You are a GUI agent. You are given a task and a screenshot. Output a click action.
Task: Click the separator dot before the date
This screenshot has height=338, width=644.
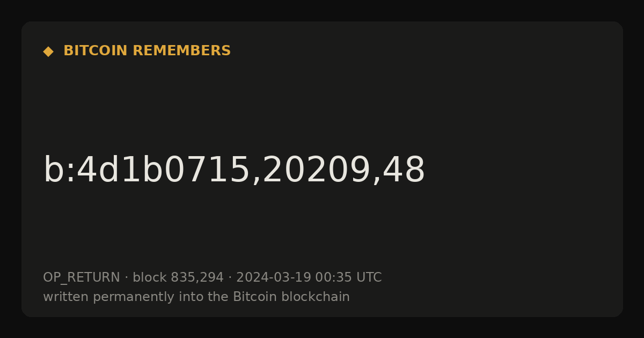click(230, 278)
